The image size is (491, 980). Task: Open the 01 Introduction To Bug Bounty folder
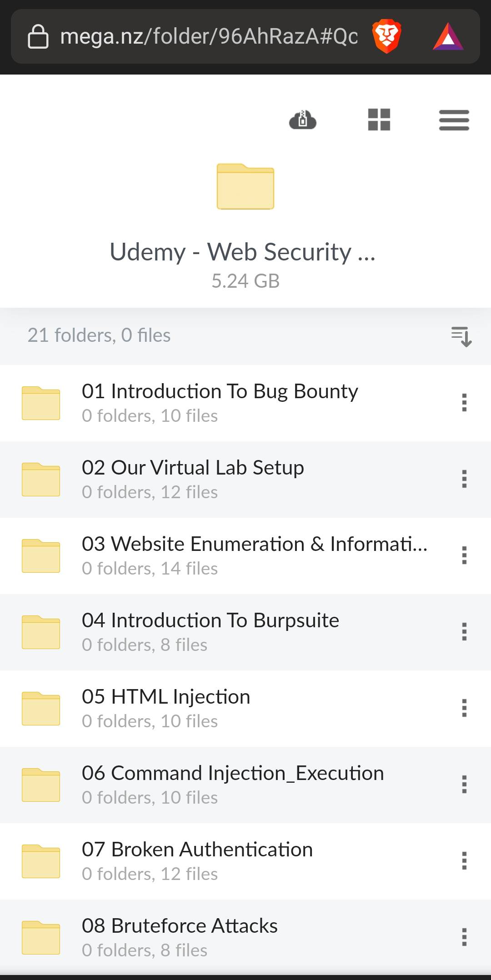(220, 402)
